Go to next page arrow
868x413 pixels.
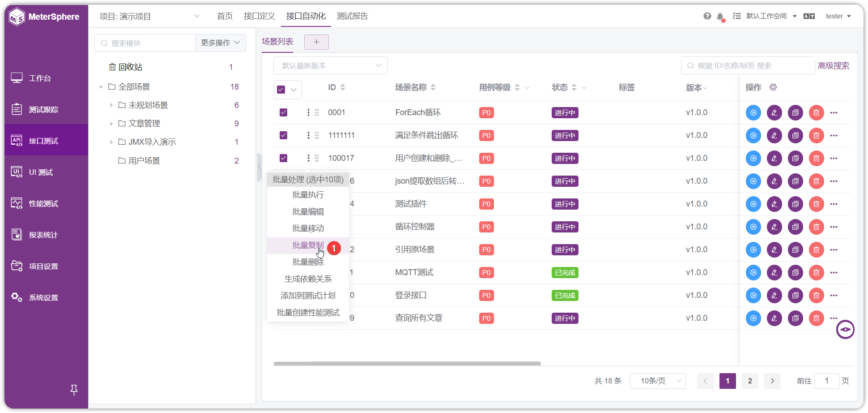pos(772,381)
